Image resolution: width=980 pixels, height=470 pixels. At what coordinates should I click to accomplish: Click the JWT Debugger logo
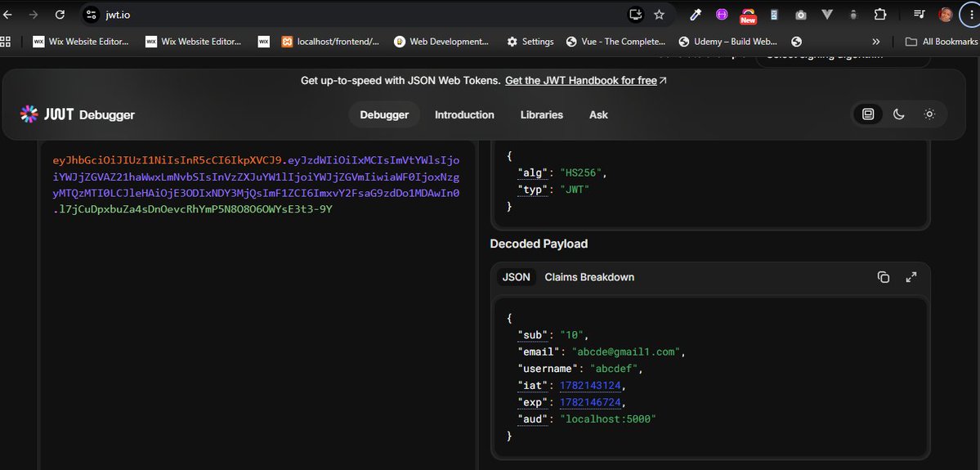(78, 114)
